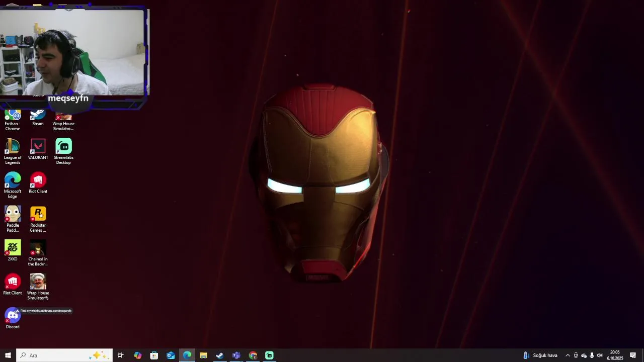This screenshot has width=644, height=362.
Task: Open the notification center
Action: coord(633,355)
